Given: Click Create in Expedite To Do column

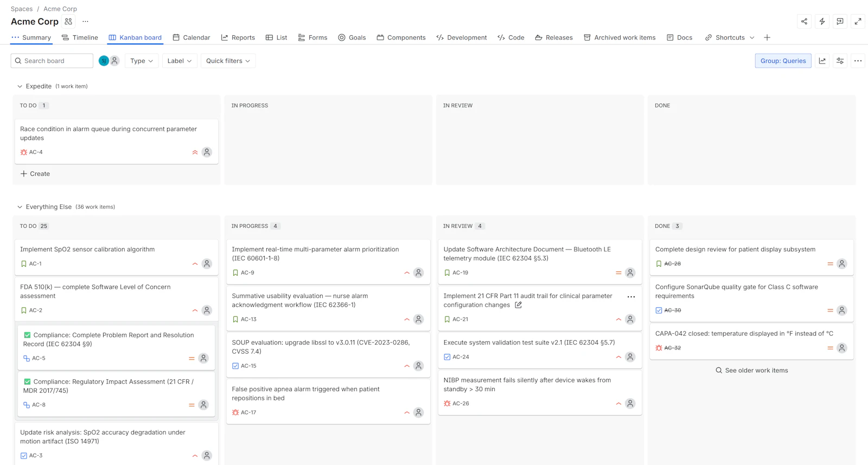Looking at the screenshot, I should click(x=35, y=174).
